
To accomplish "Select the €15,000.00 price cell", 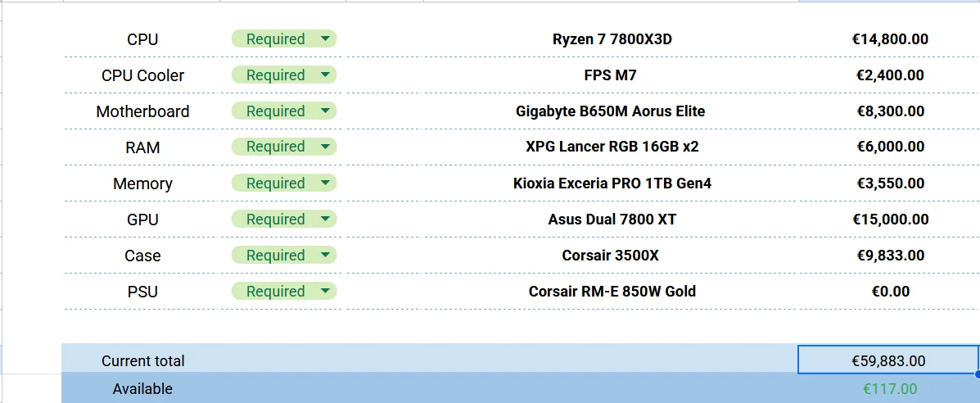I will tap(889, 220).
